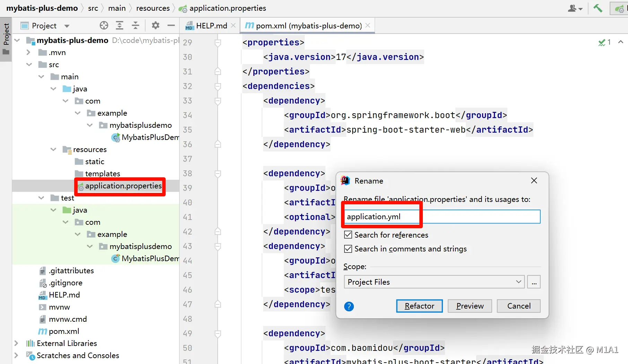
Task: Toggle the Project tool window side tab
Action: (x=6, y=39)
